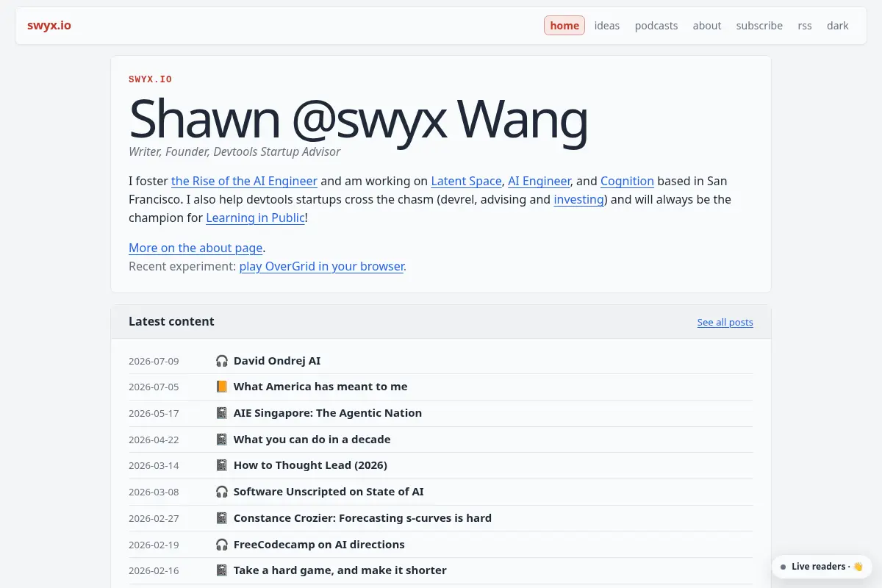Open More on the about page link
This screenshot has height=588, width=882.
pyautogui.click(x=196, y=248)
